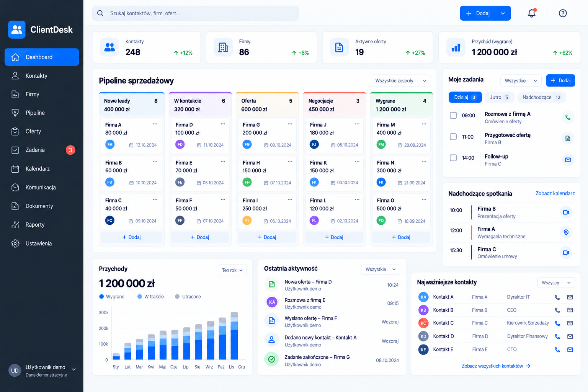Click the Nowa oferta – Firma D activity icon
This screenshot has height=392, width=588.
point(271,284)
